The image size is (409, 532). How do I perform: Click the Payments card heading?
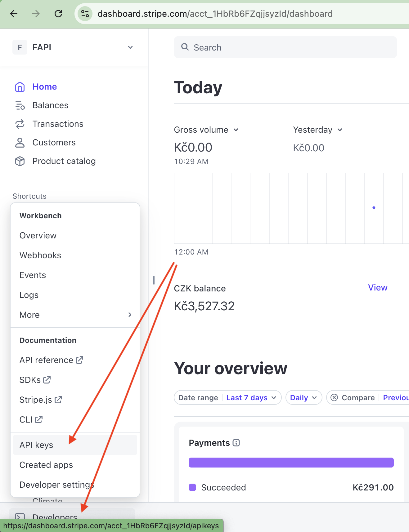tap(209, 443)
